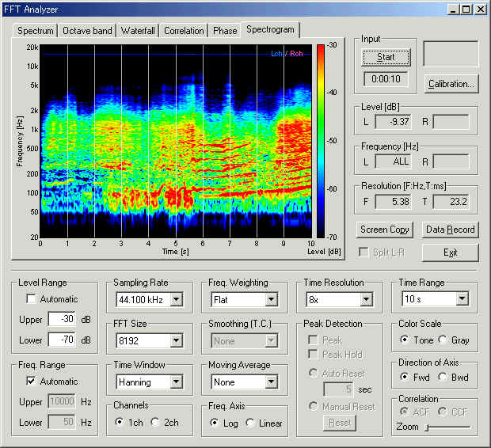Open the Calibration dialog
The image size is (491, 448).
(x=451, y=83)
